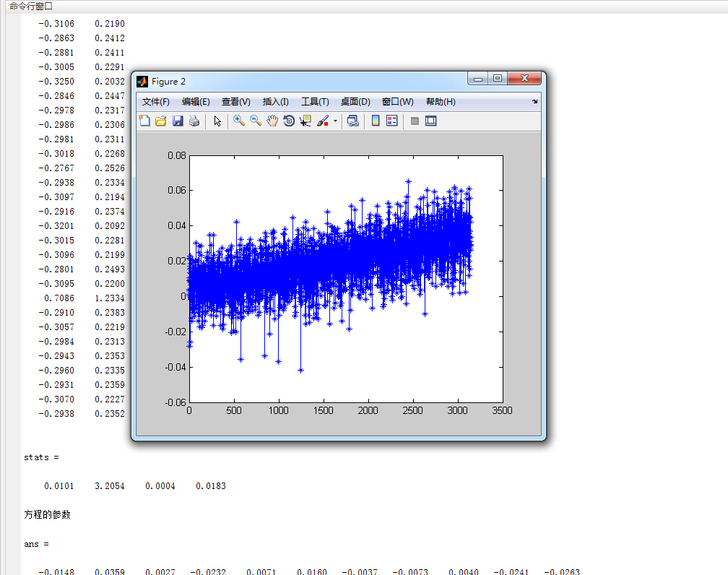Open the 窗口(W) menu
This screenshot has height=575, width=728.
coord(397,102)
